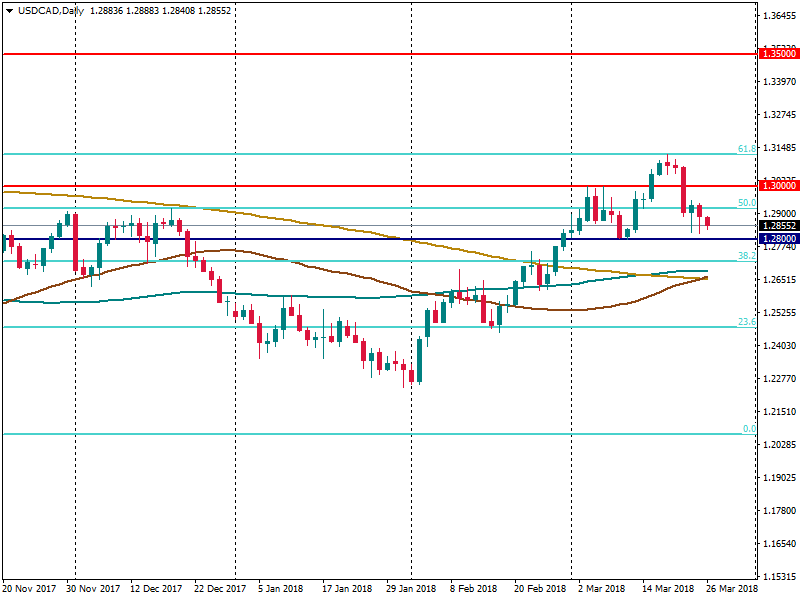800x600 pixels.
Task: Click the 1.24030 price scale value
Action: [x=779, y=346]
